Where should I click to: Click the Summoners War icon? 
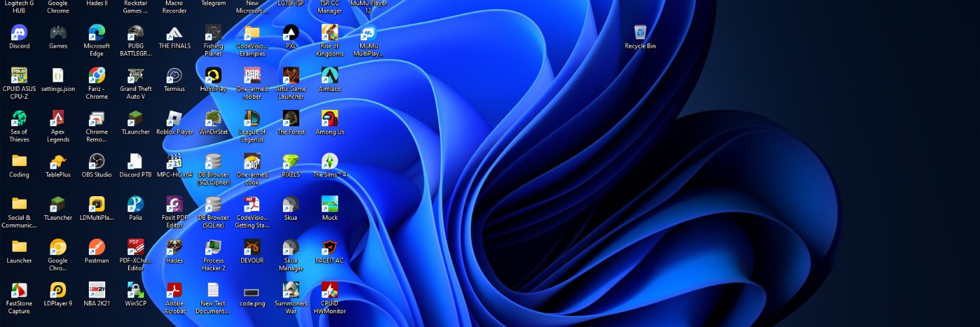(291, 290)
